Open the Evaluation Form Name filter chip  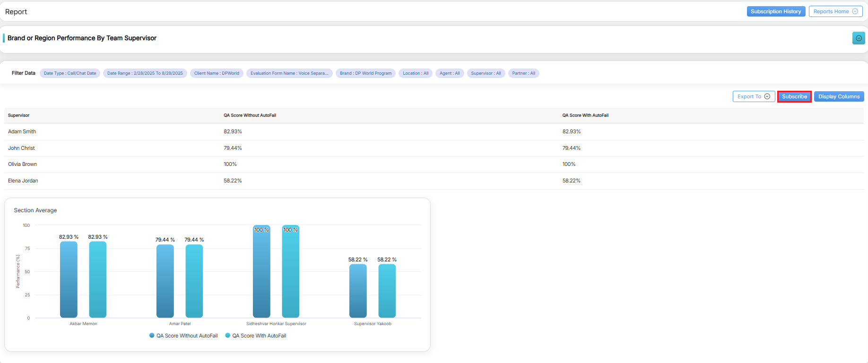289,73
